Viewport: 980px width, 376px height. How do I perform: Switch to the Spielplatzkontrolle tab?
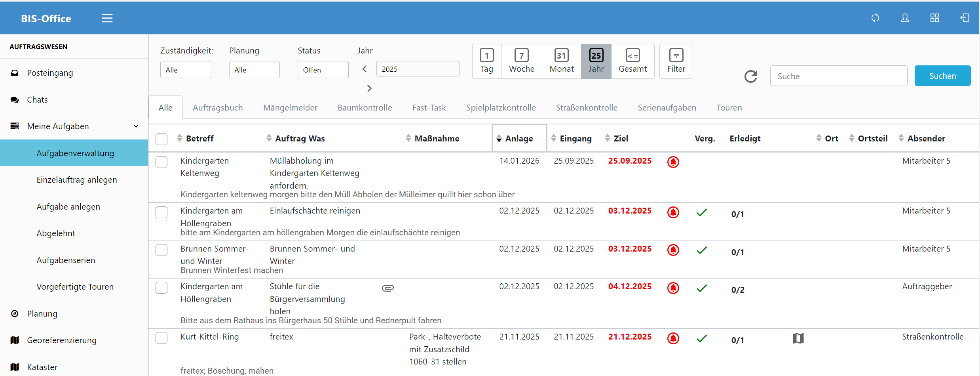pyautogui.click(x=501, y=108)
